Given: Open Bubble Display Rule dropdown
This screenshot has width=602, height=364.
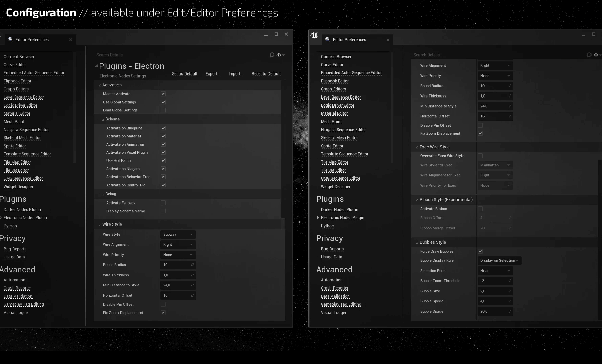Looking at the screenshot, I should [499, 260].
